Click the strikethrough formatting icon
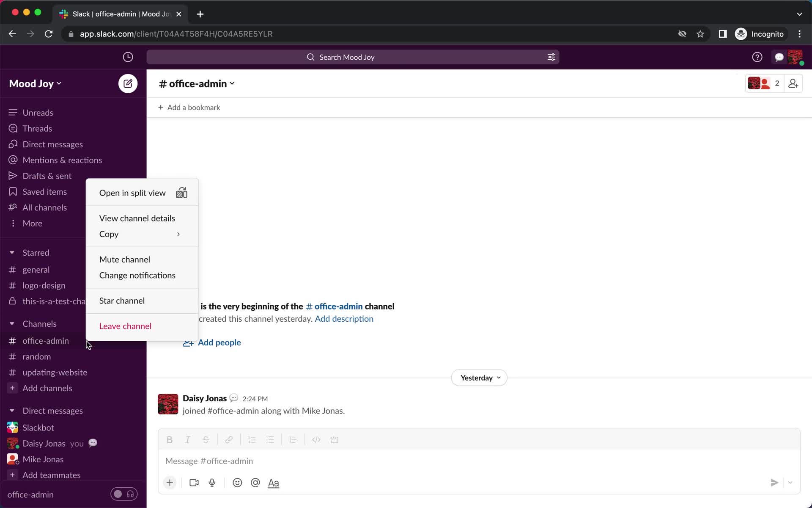The width and height of the screenshot is (812, 508). tap(206, 439)
